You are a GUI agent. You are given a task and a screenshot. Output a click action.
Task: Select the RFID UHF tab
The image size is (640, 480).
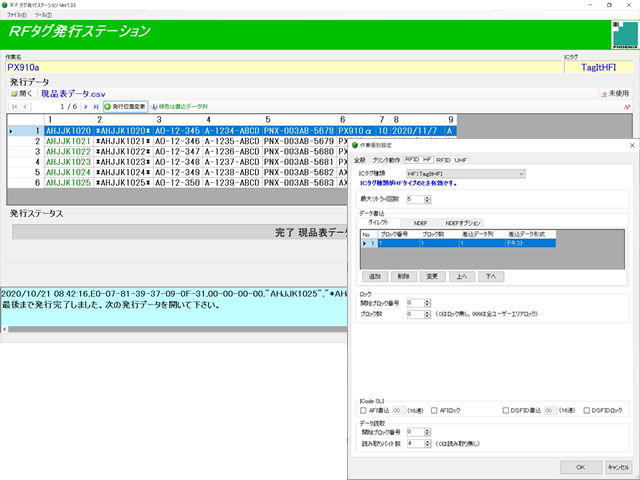click(x=451, y=160)
